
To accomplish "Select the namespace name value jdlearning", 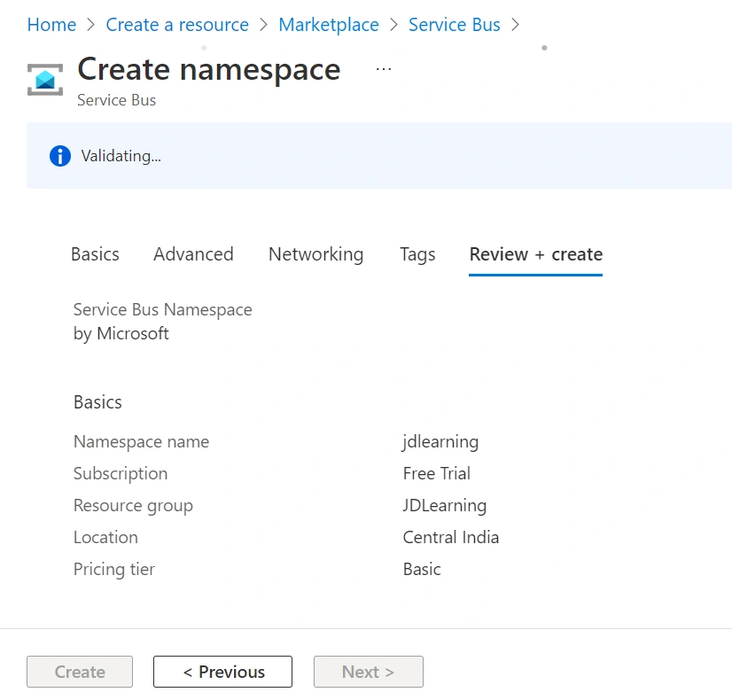I will click(440, 442).
